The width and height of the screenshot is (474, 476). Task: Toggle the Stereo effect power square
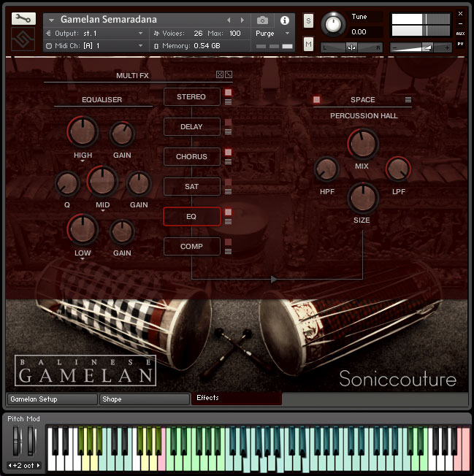click(228, 92)
